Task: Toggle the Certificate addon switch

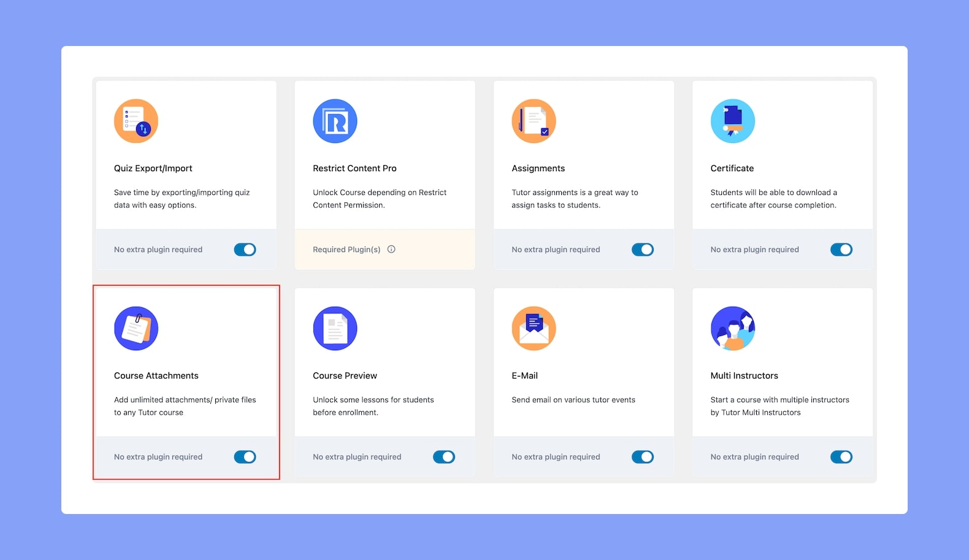Action: [x=841, y=250]
